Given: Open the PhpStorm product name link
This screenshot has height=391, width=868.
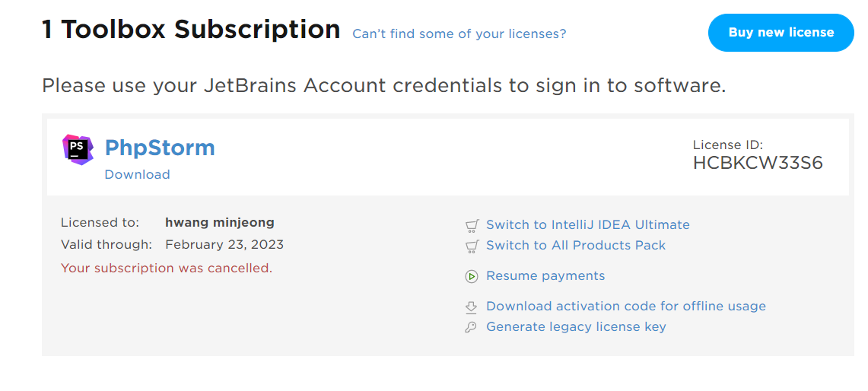Looking at the screenshot, I should pos(160,148).
